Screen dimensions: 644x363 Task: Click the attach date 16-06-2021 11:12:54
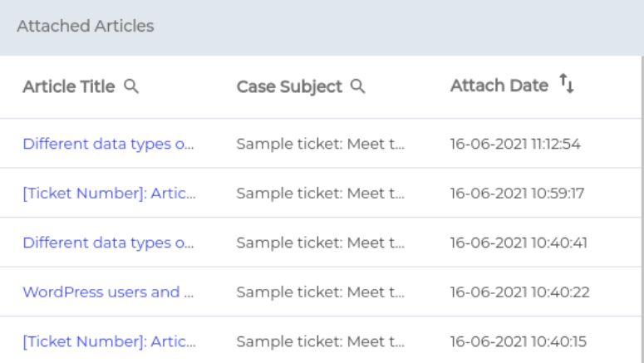coord(515,144)
